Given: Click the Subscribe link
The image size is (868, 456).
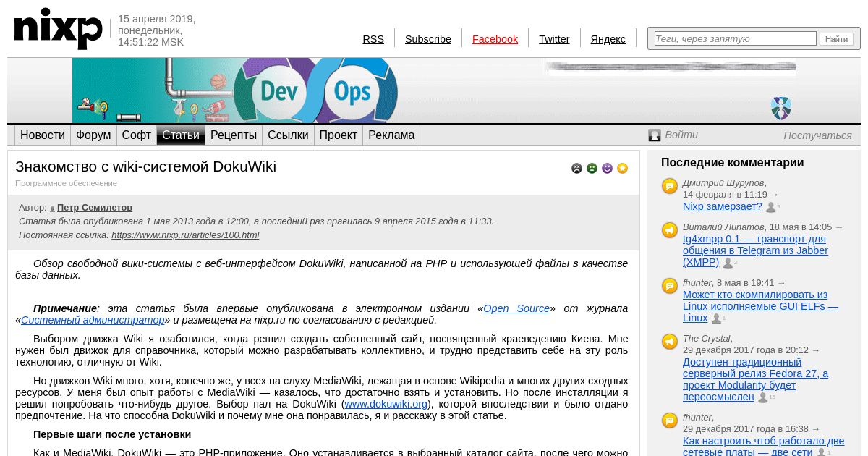Looking at the screenshot, I should (428, 39).
